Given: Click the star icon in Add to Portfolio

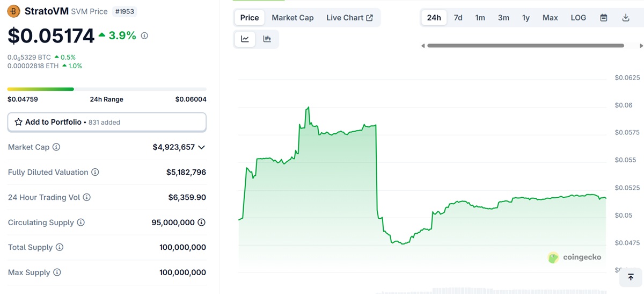Looking at the screenshot, I should (18, 122).
